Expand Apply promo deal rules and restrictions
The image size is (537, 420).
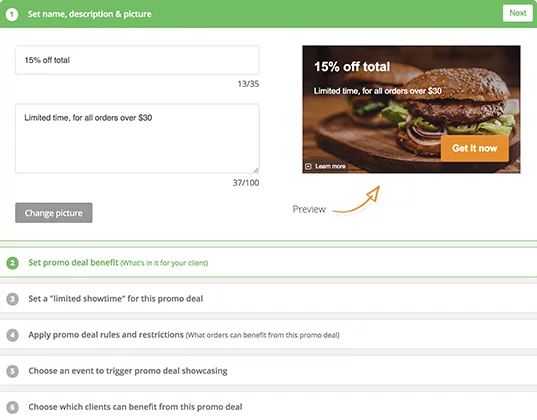click(268, 335)
